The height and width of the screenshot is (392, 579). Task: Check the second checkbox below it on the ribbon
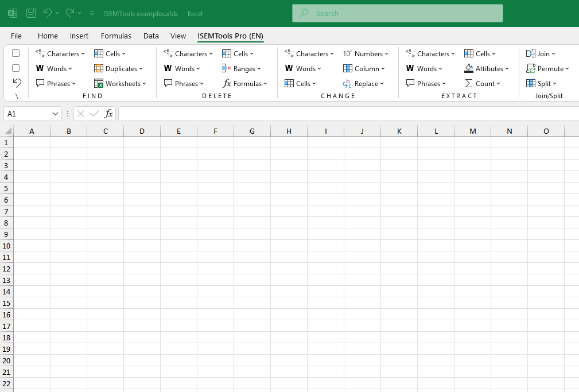[15, 68]
